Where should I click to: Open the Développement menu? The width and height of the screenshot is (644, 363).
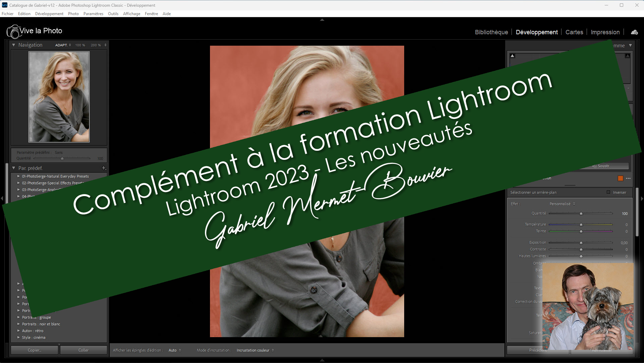click(x=49, y=14)
